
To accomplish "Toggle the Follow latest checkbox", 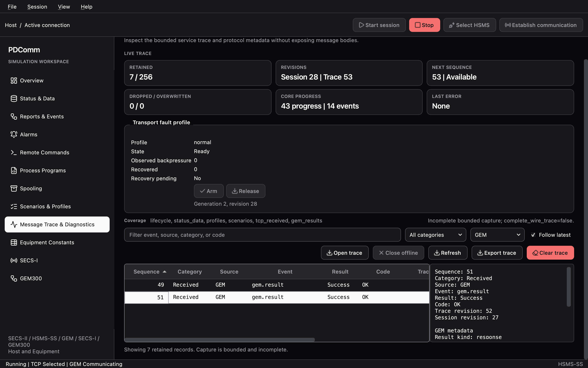I will [533, 235].
